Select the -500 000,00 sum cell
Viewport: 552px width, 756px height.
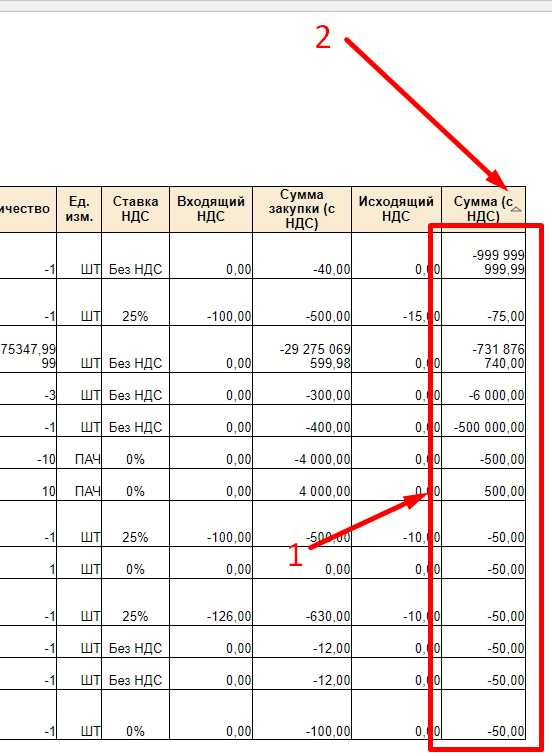(484, 420)
